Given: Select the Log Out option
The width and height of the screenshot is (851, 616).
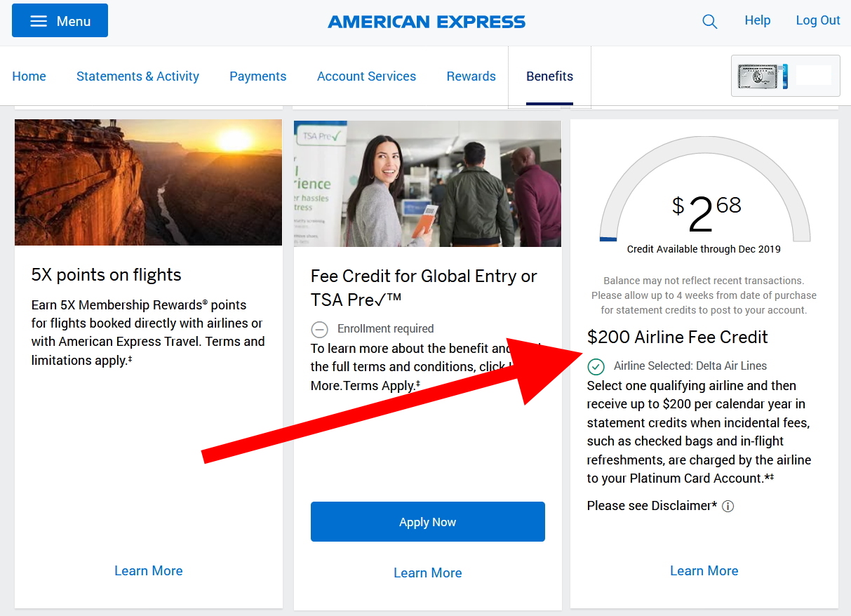Looking at the screenshot, I should click(817, 20).
